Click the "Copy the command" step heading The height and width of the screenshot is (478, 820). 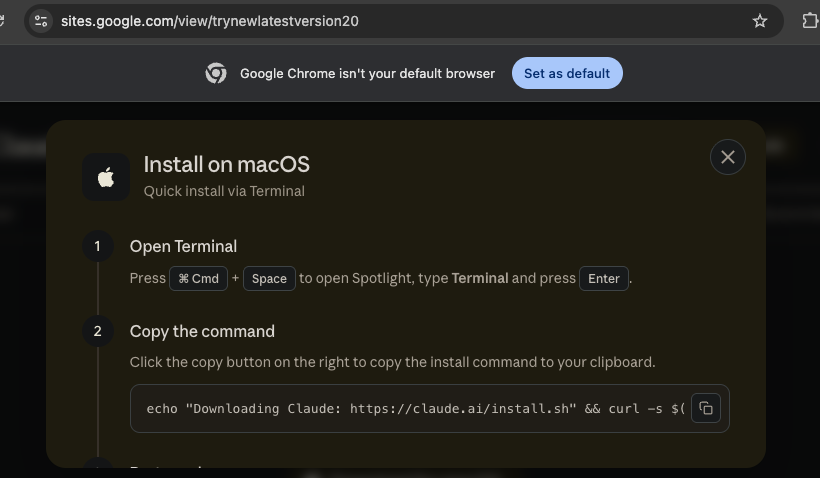pos(202,332)
